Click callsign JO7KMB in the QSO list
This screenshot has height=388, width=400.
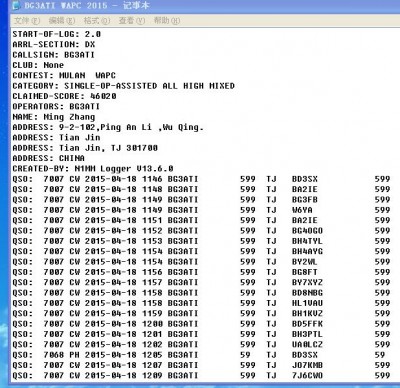click(x=307, y=365)
